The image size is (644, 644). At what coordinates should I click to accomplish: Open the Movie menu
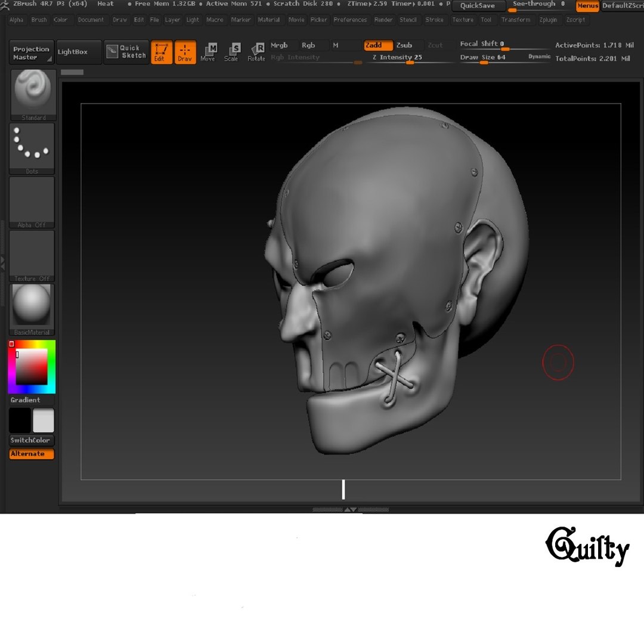(296, 20)
